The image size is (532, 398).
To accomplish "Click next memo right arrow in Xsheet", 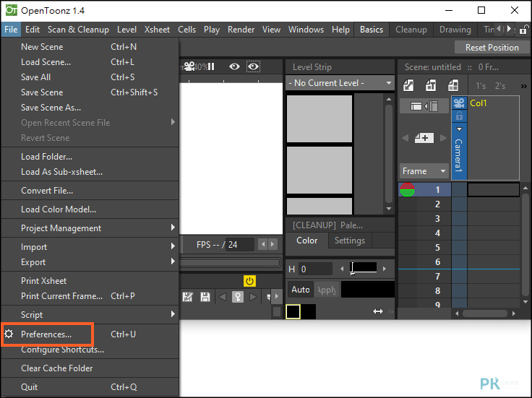I will tap(443, 138).
